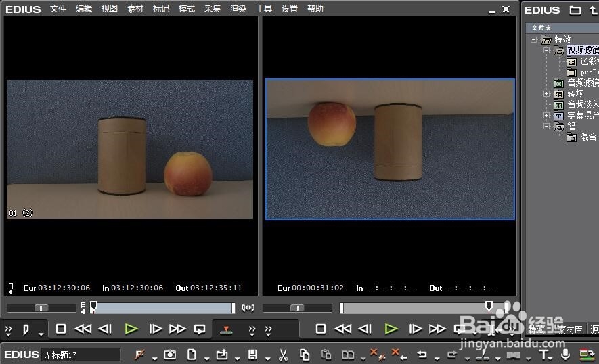599x364 pixels.
Task: Stop playback in the left player
Action: 61,329
